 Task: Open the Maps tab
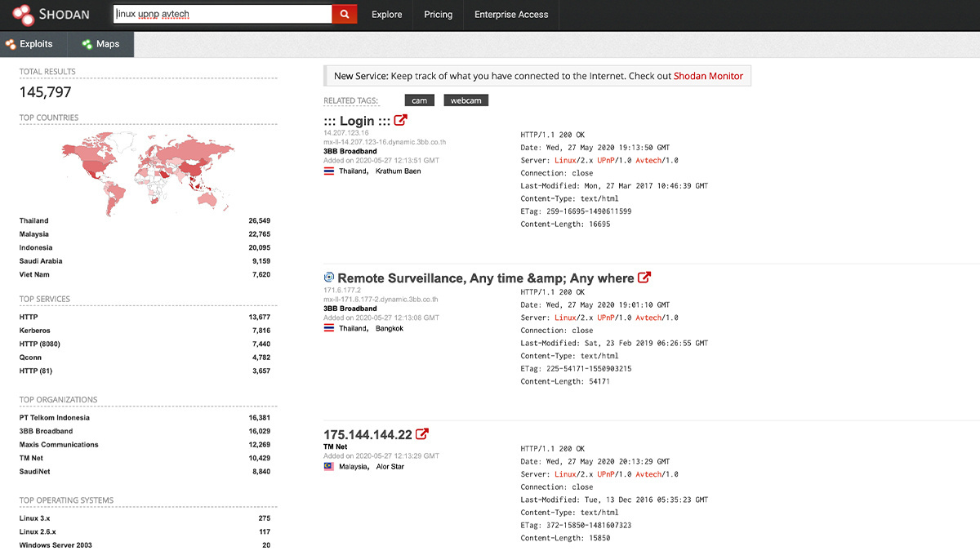click(x=100, y=44)
